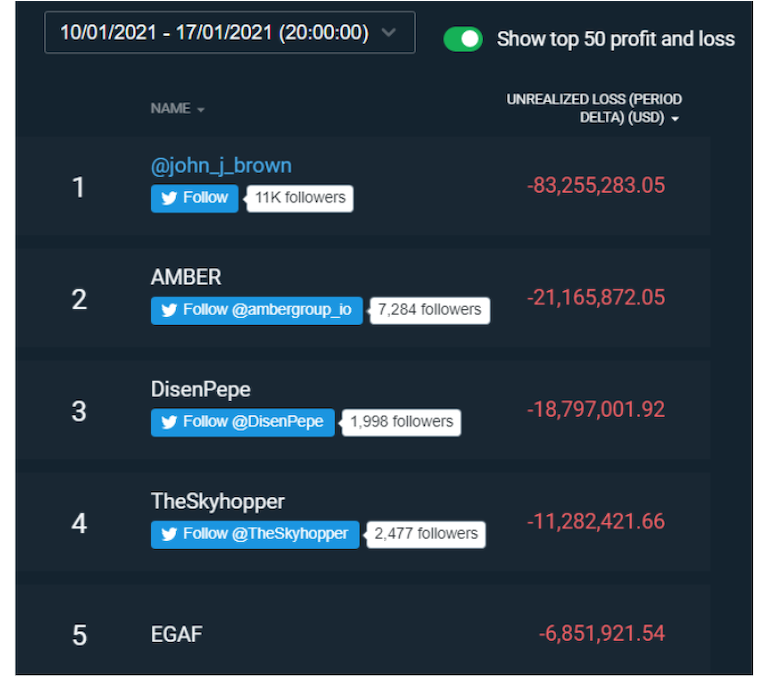
Task: Select the TheSkyhopper trader name
Action: point(217,501)
